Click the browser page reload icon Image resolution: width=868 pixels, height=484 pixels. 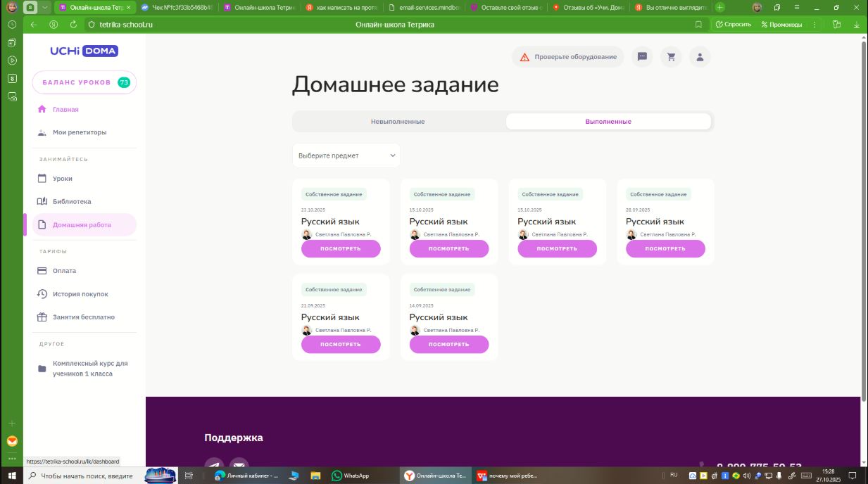point(73,25)
